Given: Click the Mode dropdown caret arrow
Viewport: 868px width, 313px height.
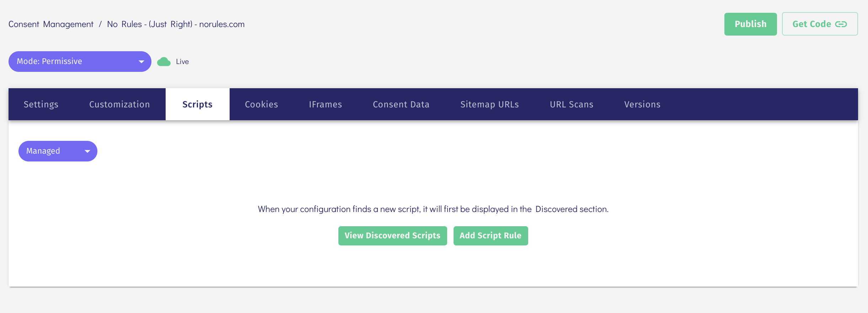Looking at the screenshot, I should [141, 62].
